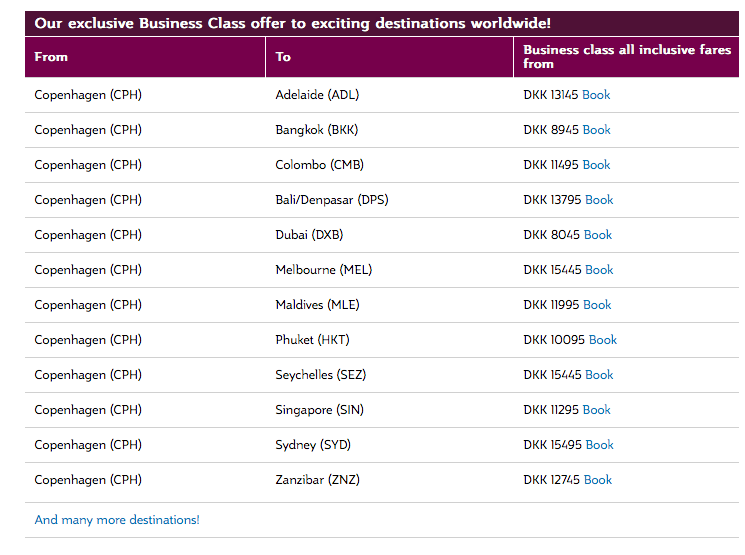Book the Dubai DKK 8045 fare
This screenshot has height=555, width=745.
597,235
